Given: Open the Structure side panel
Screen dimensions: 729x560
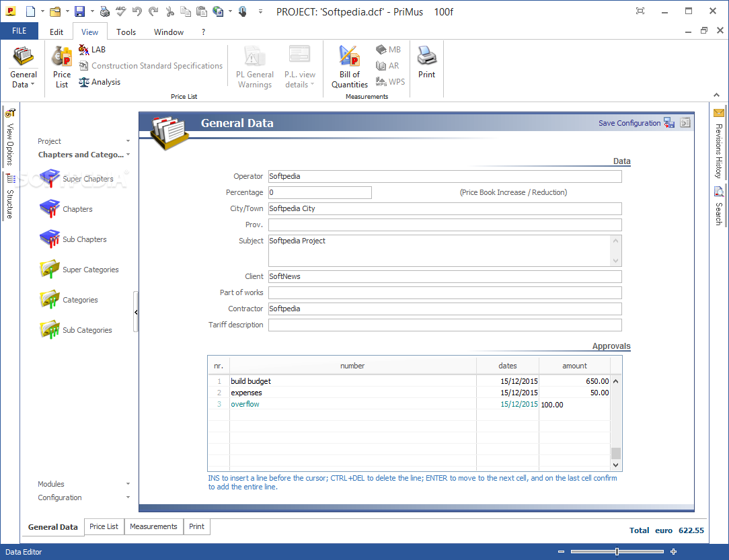Looking at the screenshot, I should (10, 196).
